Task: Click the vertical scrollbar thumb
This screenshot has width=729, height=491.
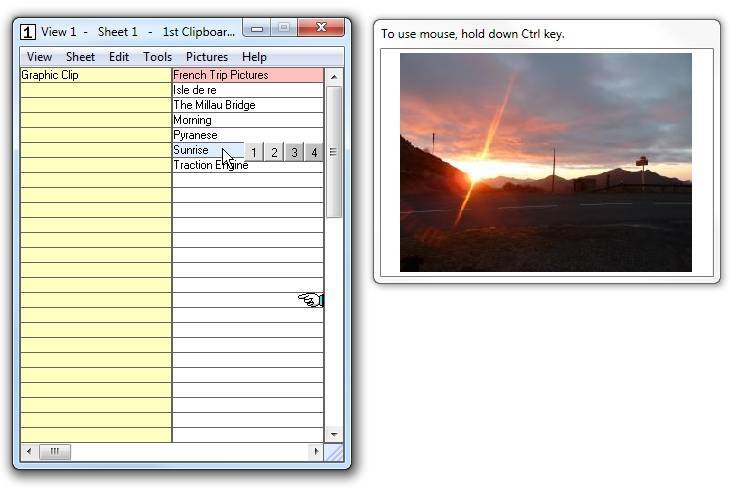Action: (334, 152)
